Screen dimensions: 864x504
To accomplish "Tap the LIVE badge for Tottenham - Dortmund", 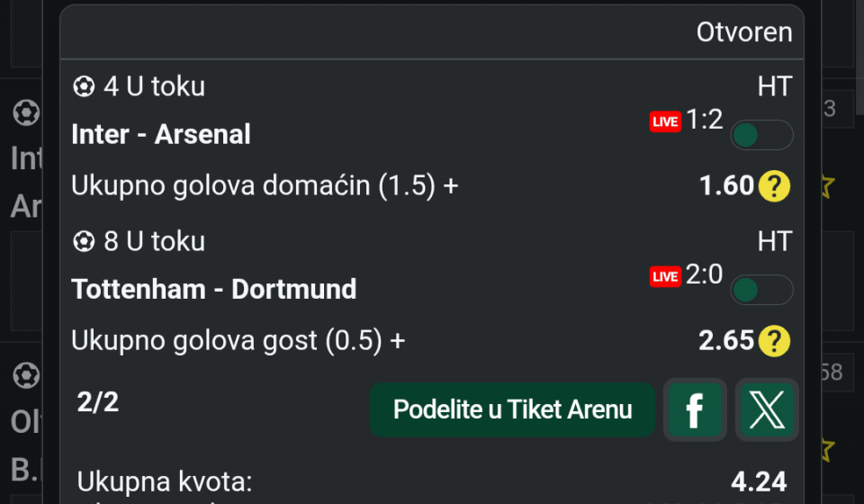I will [665, 276].
